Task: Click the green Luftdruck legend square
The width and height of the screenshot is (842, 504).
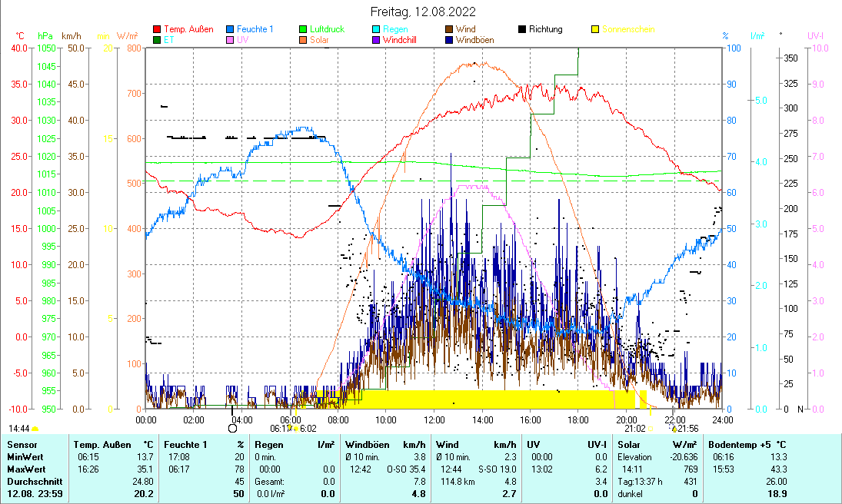Action: click(x=303, y=29)
